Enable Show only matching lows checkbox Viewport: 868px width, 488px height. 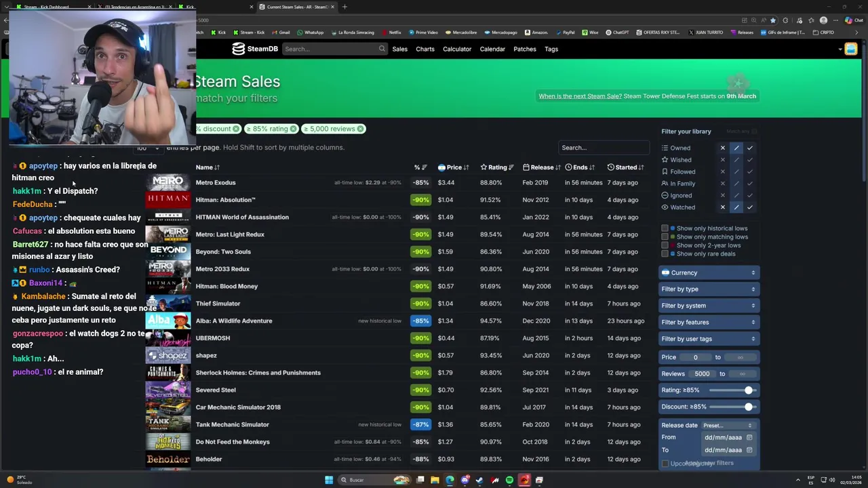(x=665, y=237)
